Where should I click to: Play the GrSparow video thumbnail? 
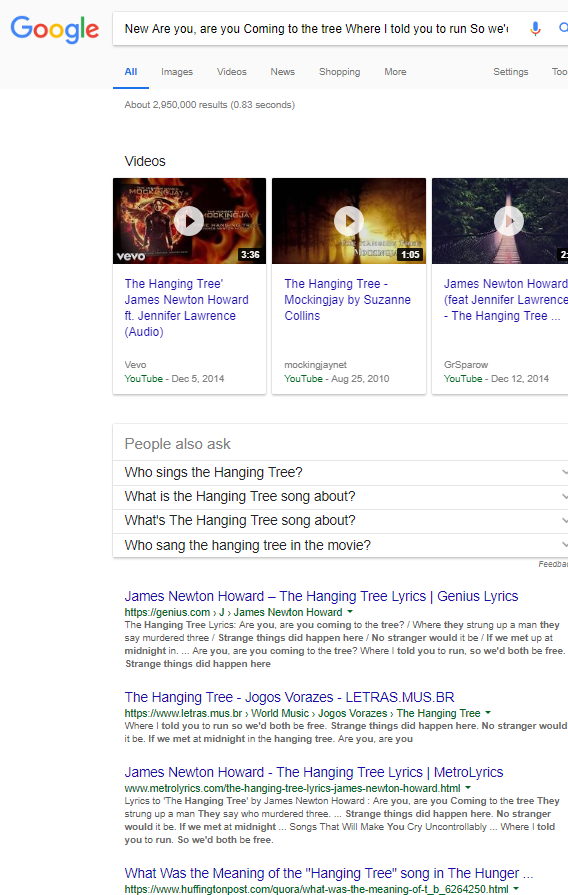pyautogui.click(x=500, y=220)
